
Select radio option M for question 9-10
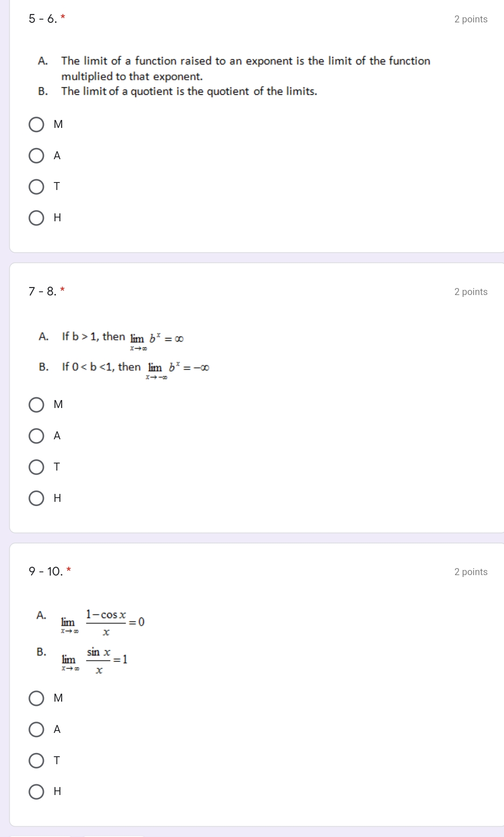[x=37, y=698]
